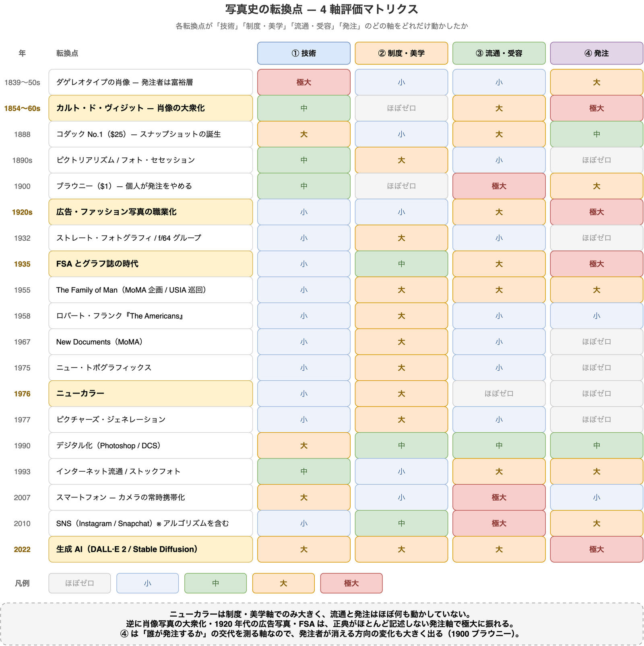Click year label 2022

coord(22,549)
